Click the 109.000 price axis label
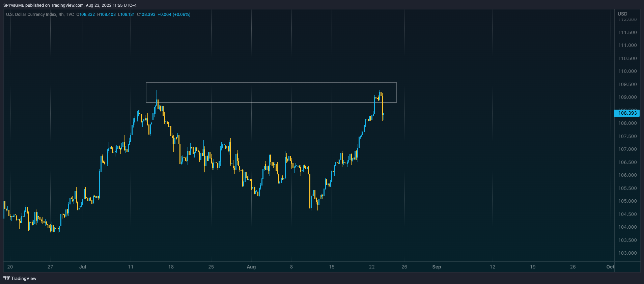The height and width of the screenshot is (284, 644). pos(627,97)
